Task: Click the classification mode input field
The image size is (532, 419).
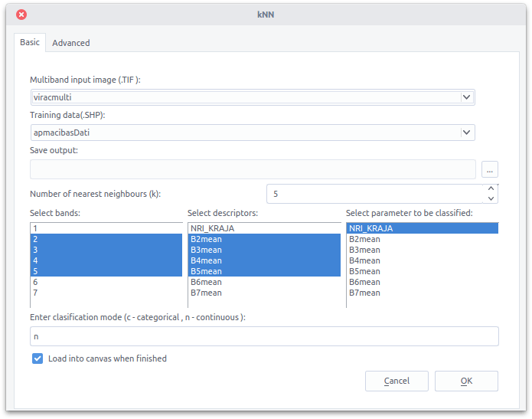Action: (264, 336)
